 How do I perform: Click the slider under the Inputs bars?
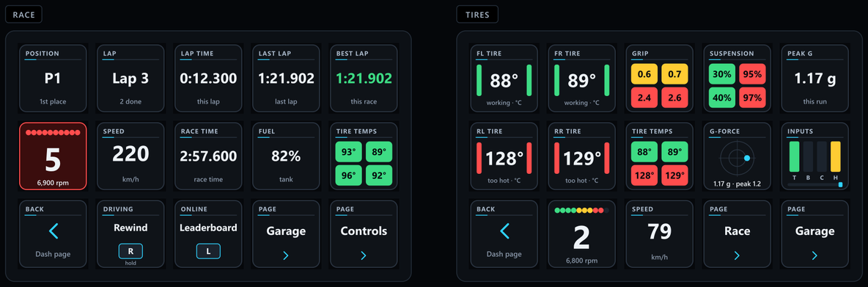pos(814,184)
